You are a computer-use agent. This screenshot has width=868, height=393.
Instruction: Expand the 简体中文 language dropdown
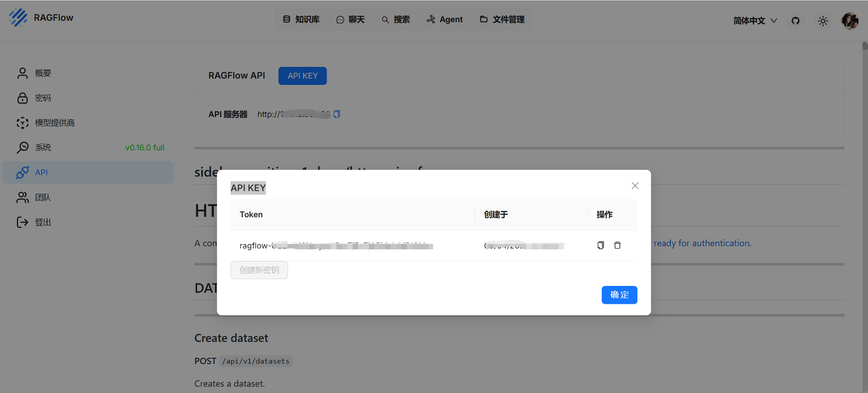point(755,21)
